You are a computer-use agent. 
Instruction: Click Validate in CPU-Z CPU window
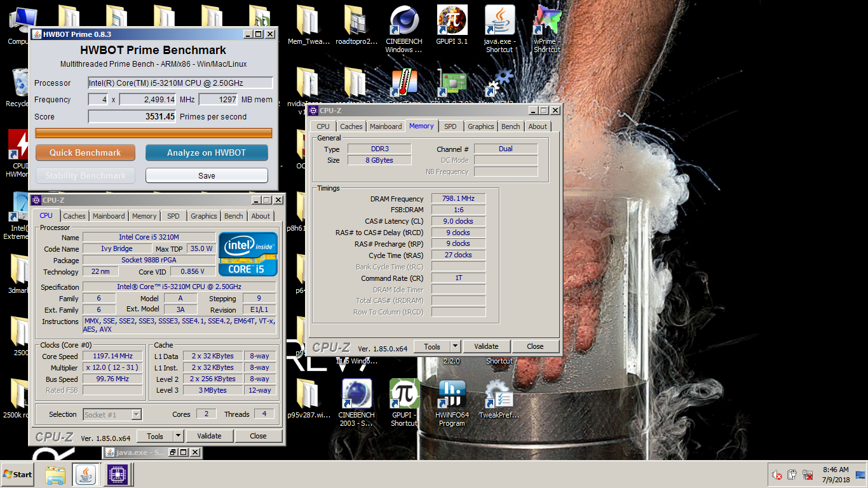pyautogui.click(x=209, y=436)
